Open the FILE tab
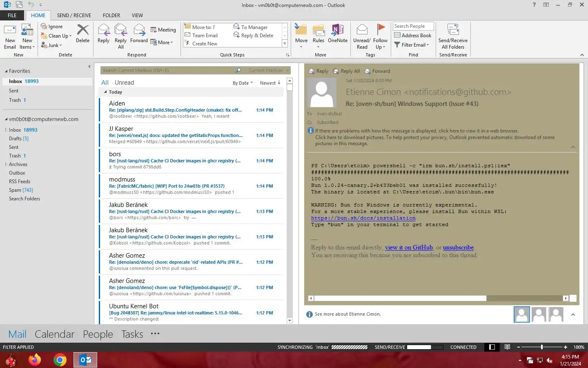The height and width of the screenshot is (368, 588). [12, 16]
